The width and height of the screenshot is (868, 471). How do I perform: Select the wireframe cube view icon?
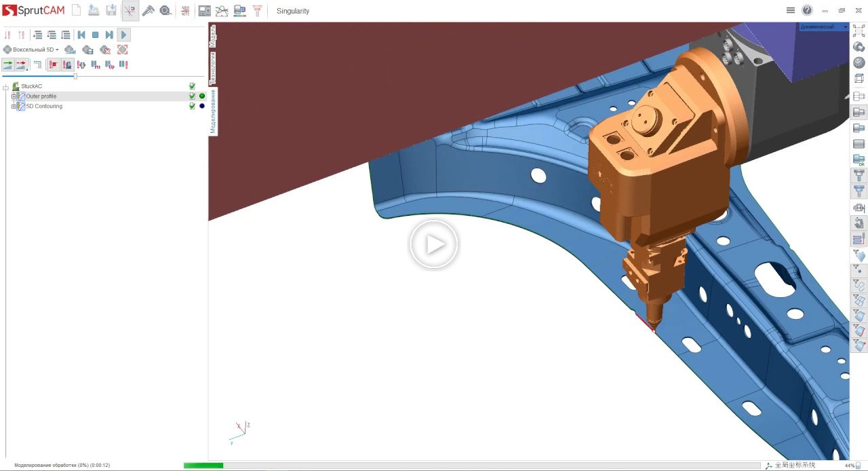[859, 79]
